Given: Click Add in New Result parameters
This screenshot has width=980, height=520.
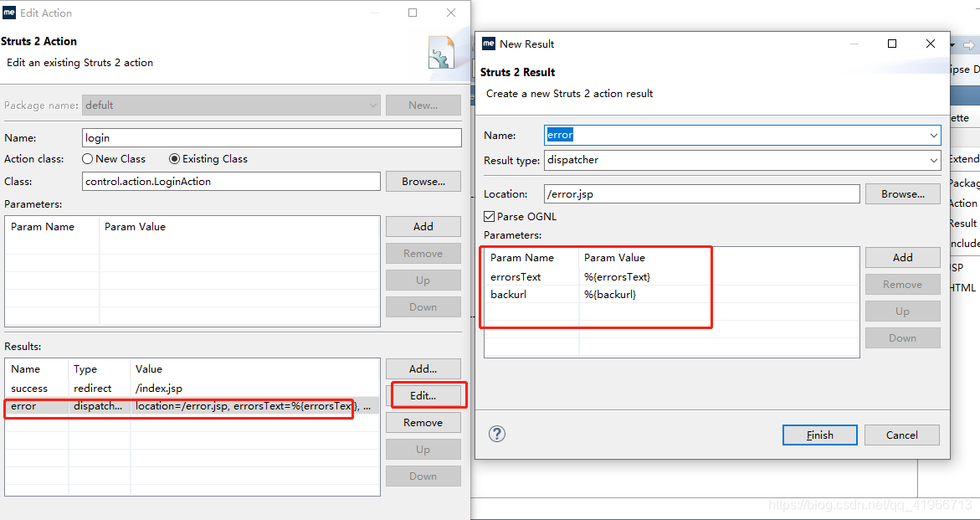Looking at the screenshot, I should click(x=902, y=258).
